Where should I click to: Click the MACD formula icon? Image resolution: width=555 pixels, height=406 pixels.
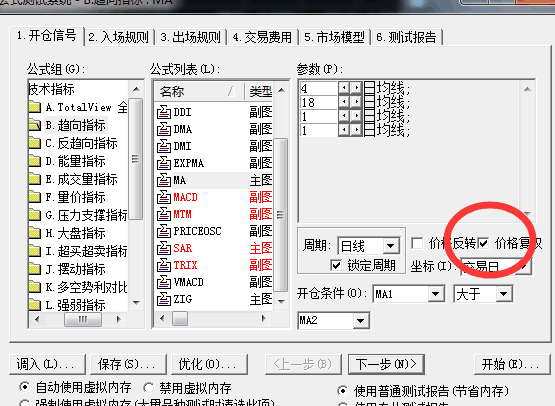tap(164, 197)
